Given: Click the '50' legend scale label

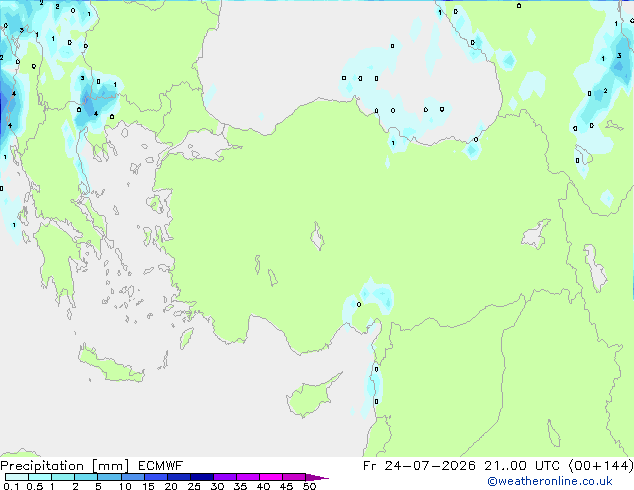Looking at the screenshot, I should (x=309, y=486).
